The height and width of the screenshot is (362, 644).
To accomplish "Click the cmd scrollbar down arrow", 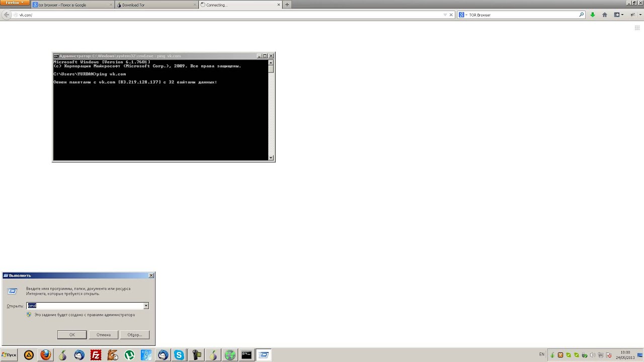I will [271, 157].
